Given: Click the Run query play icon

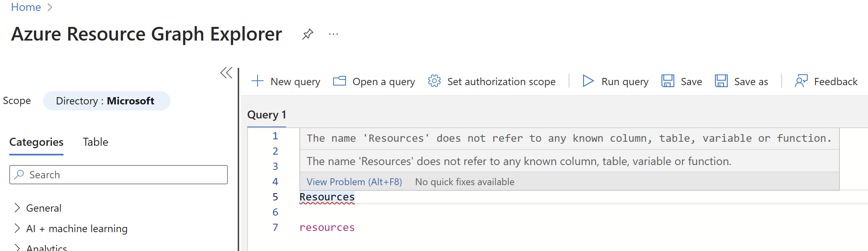Looking at the screenshot, I should tap(588, 81).
